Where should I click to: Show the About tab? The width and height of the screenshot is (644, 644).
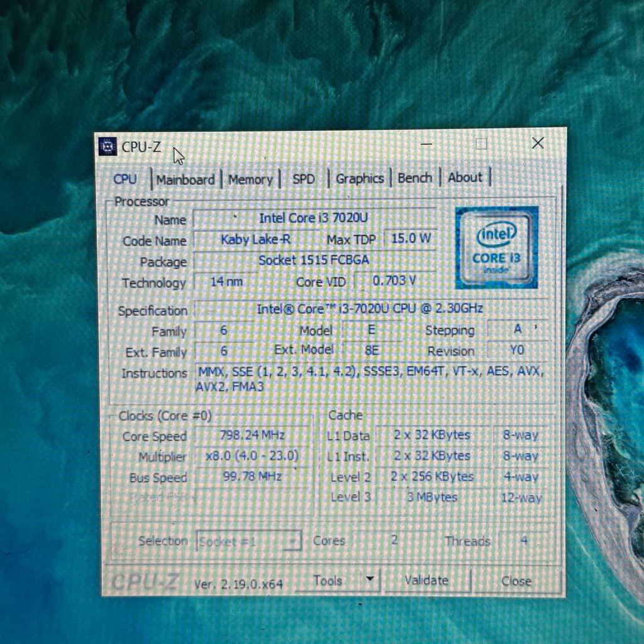pyautogui.click(x=465, y=177)
